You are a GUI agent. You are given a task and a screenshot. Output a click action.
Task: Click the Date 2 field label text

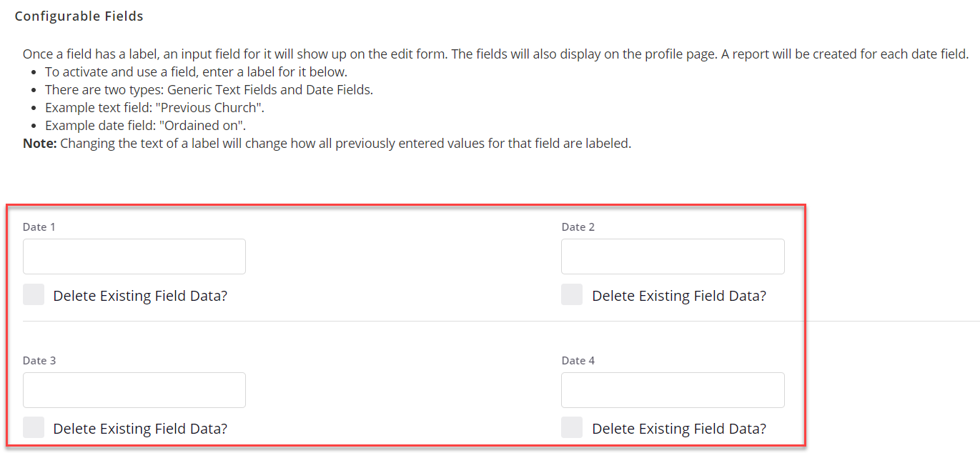(x=578, y=226)
